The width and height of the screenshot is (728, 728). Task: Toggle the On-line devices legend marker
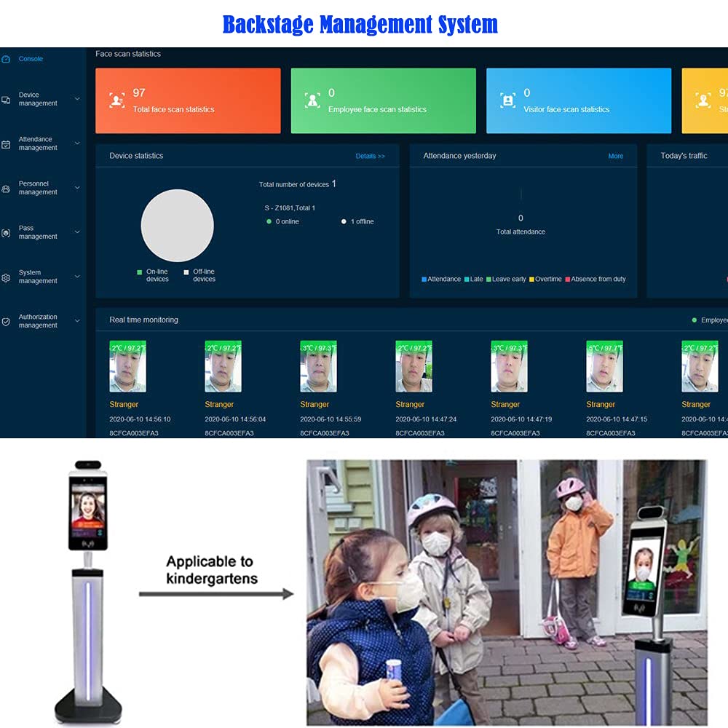tap(139, 272)
